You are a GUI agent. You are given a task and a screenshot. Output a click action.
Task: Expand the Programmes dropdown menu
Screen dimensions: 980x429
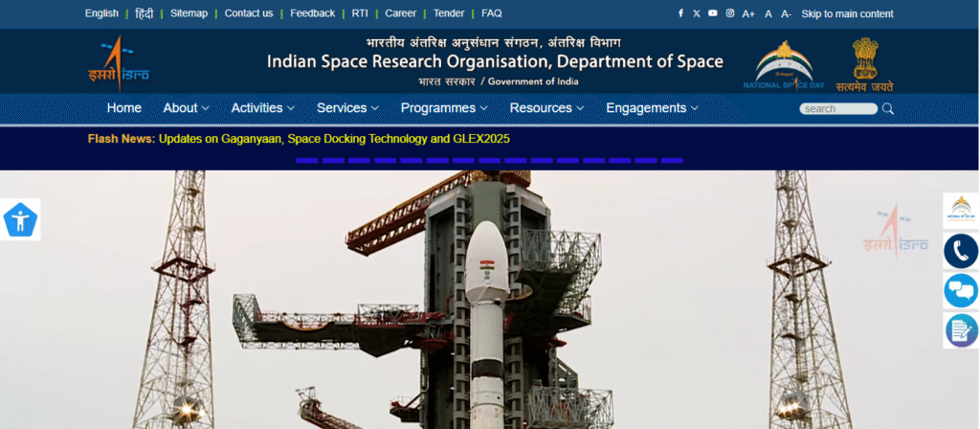[445, 108]
